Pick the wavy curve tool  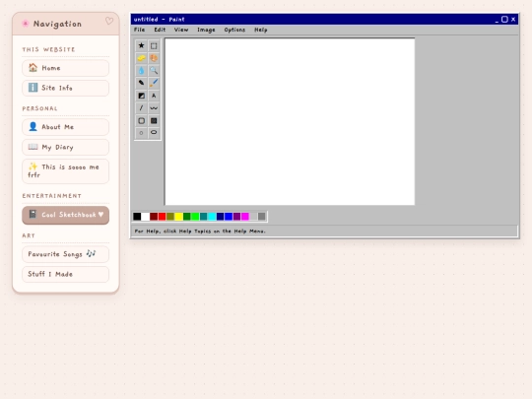tap(154, 108)
